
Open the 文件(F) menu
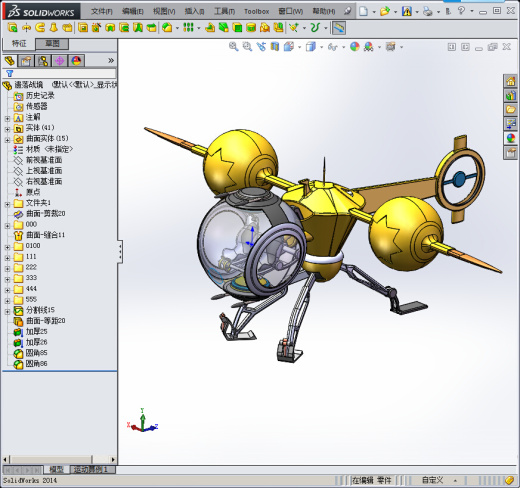pyautogui.click(x=102, y=11)
